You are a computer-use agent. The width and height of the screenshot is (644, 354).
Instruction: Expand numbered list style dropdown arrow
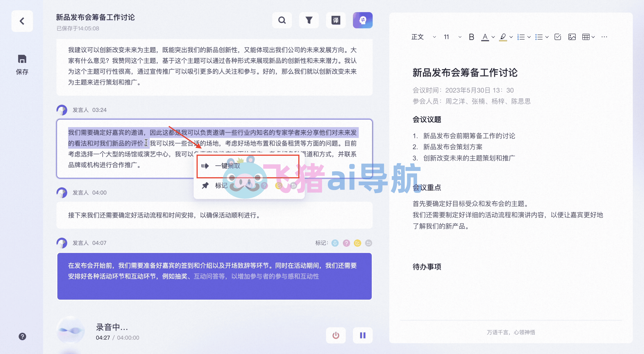coord(529,37)
